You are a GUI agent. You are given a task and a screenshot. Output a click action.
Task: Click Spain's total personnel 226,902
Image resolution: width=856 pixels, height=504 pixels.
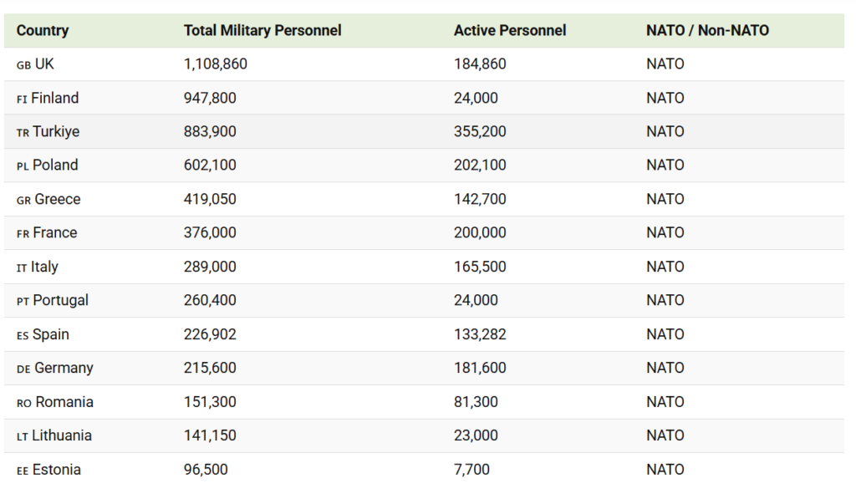pos(210,334)
